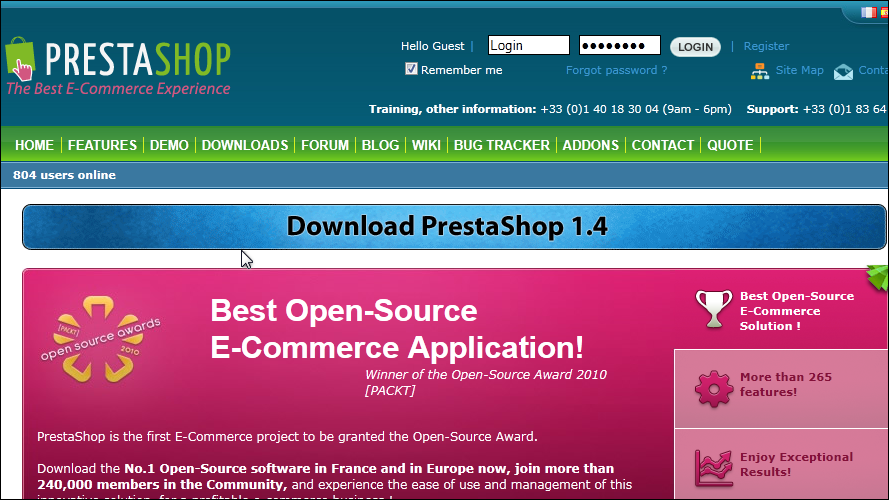Open the Site Map link
This screenshot has width=889, height=500.
coord(799,70)
